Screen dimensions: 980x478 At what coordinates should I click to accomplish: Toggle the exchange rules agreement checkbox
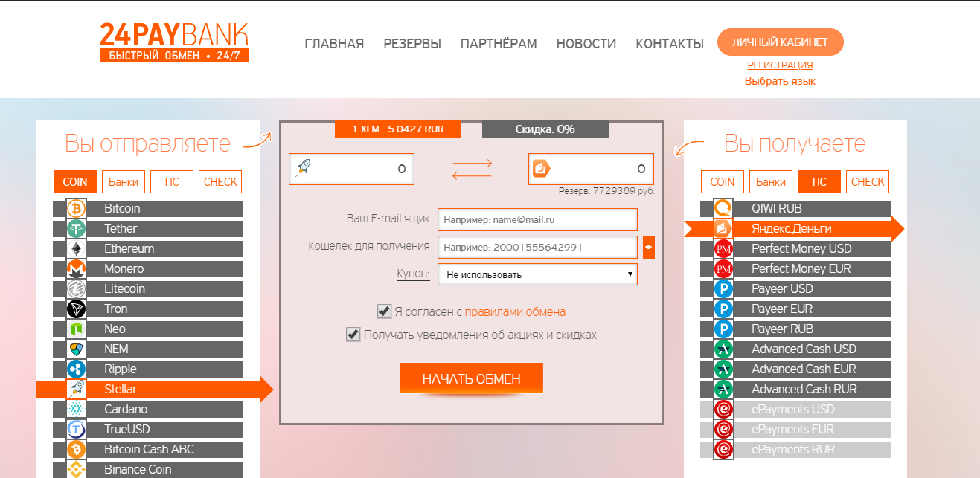384,311
